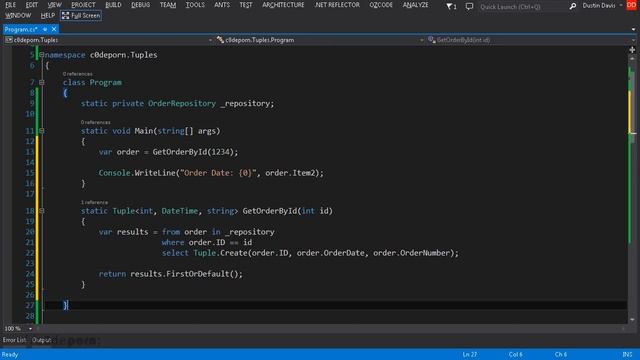The height and width of the screenshot is (360, 640).
Task: Click the 0 references lens above class Program
Action: tap(78, 74)
